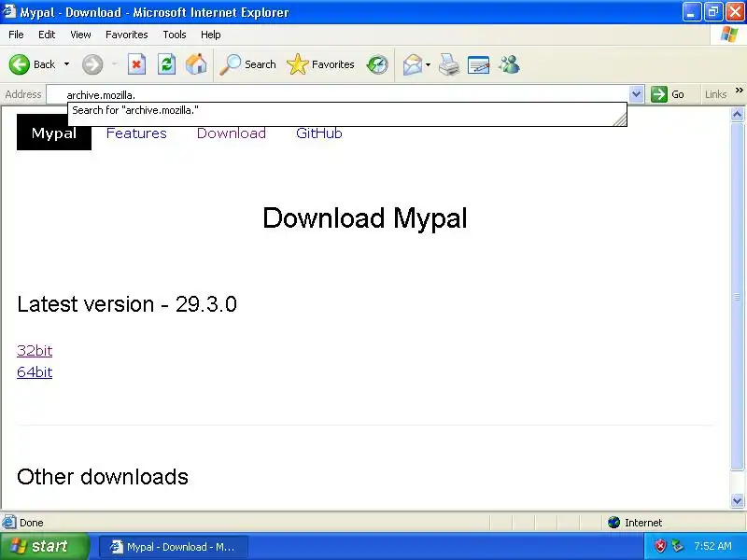Open the Help menu

click(x=211, y=35)
